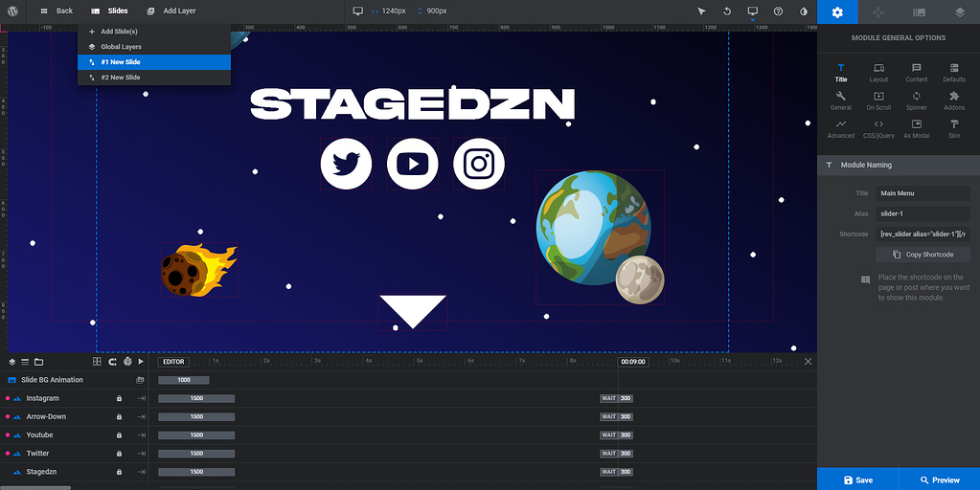Screen dimensions: 980x490
Task: Open the As Modal settings icon
Action: (x=916, y=128)
